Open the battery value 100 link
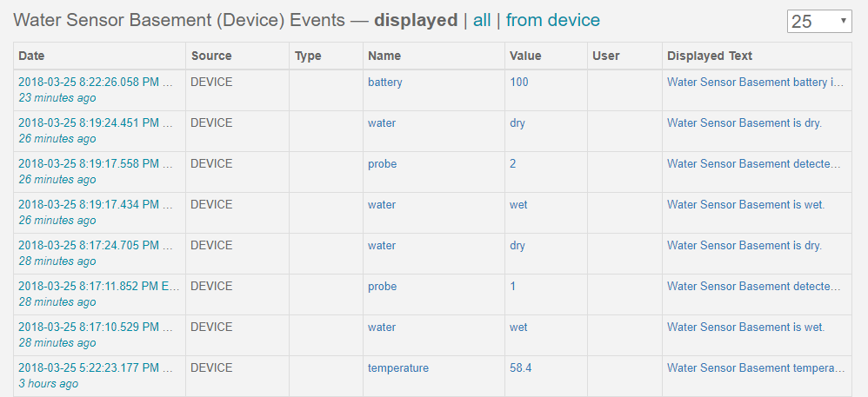 pyautogui.click(x=518, y=83)
